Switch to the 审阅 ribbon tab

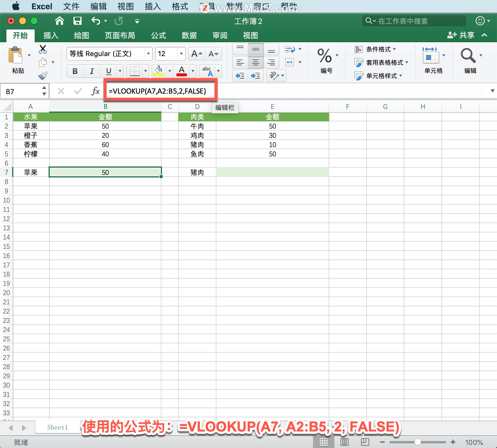220,36
